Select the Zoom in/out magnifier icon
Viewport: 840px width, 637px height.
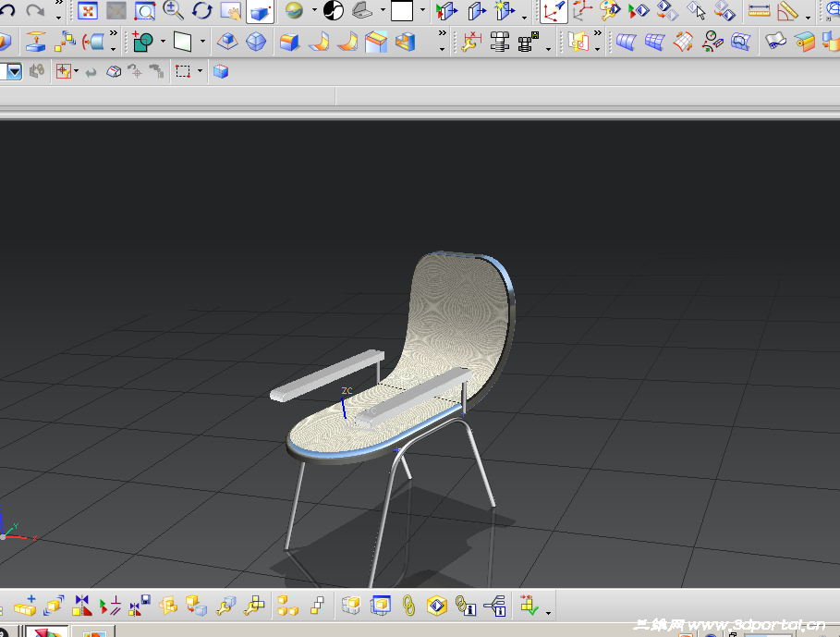(x=173, y=10)
